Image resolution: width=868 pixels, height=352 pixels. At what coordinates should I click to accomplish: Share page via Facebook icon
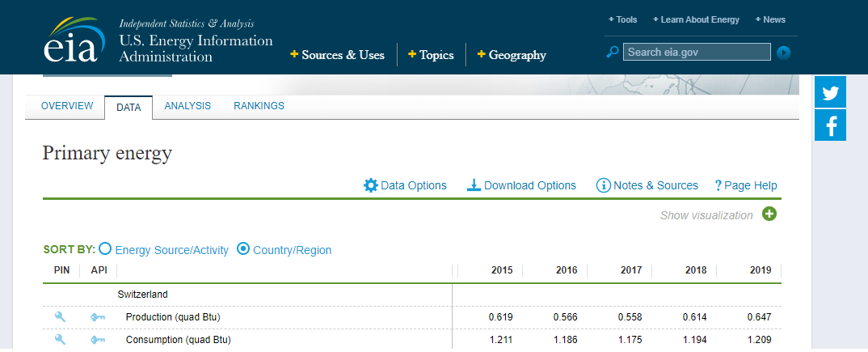(830, 125)
